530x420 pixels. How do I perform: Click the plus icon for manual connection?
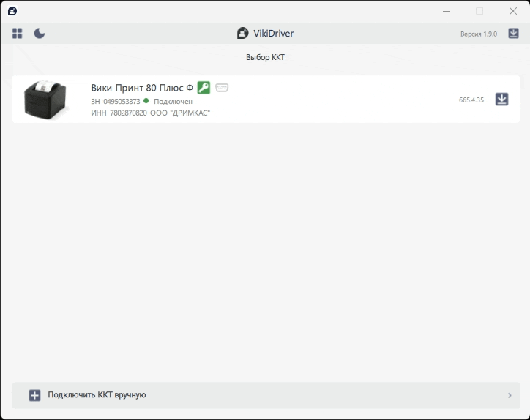point(34,395)
